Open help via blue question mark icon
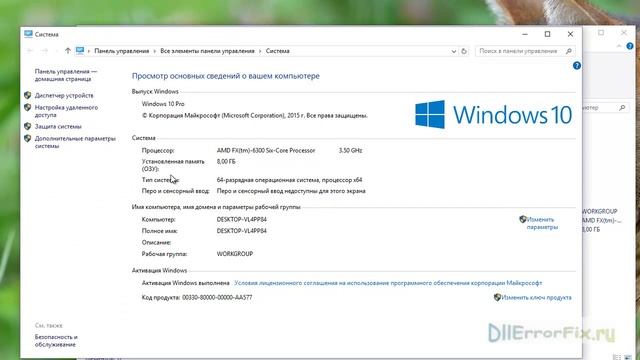Viewport: 640px width, 360px height. pos(576,65)
